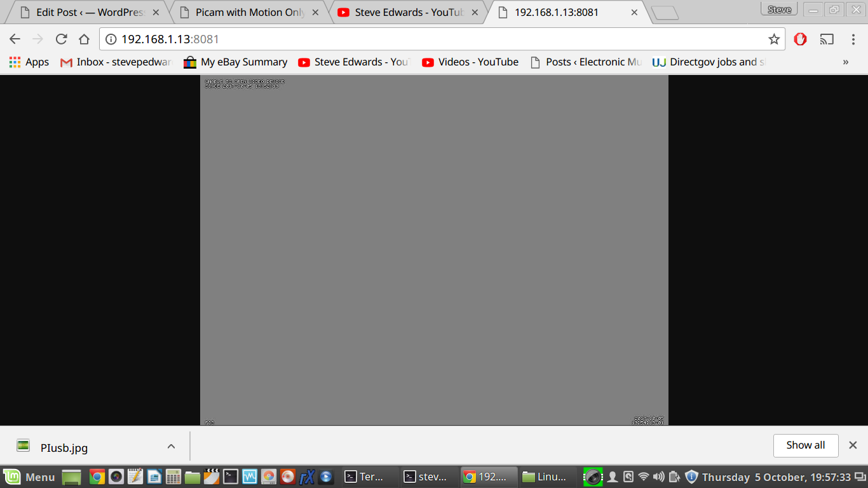Click the red Opera-style extension icon
868x488 pixels.
pyautogui.click(x=800, y=39)
